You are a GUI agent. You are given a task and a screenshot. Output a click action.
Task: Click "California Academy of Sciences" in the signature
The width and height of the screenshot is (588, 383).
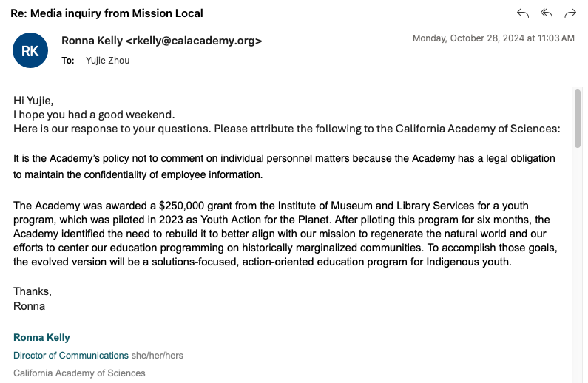[x=79, y=373]
